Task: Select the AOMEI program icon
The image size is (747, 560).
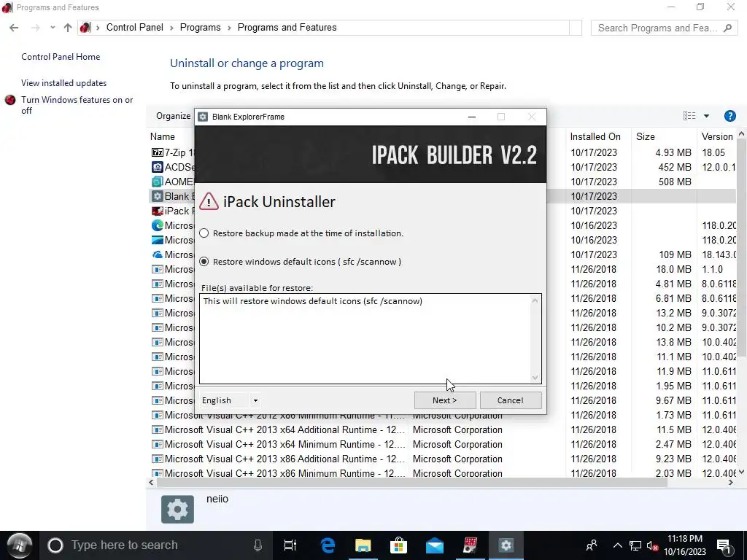Action: pos(158,182)
